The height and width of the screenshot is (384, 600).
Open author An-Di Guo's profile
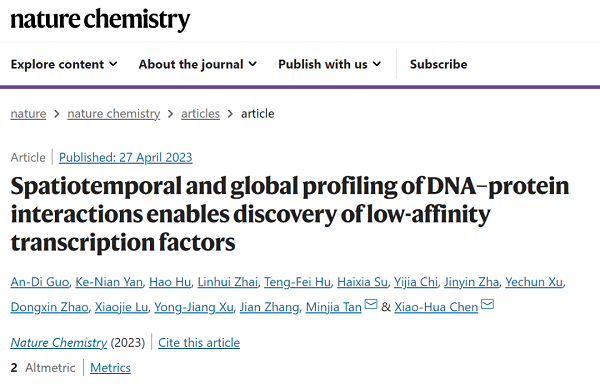40,282
